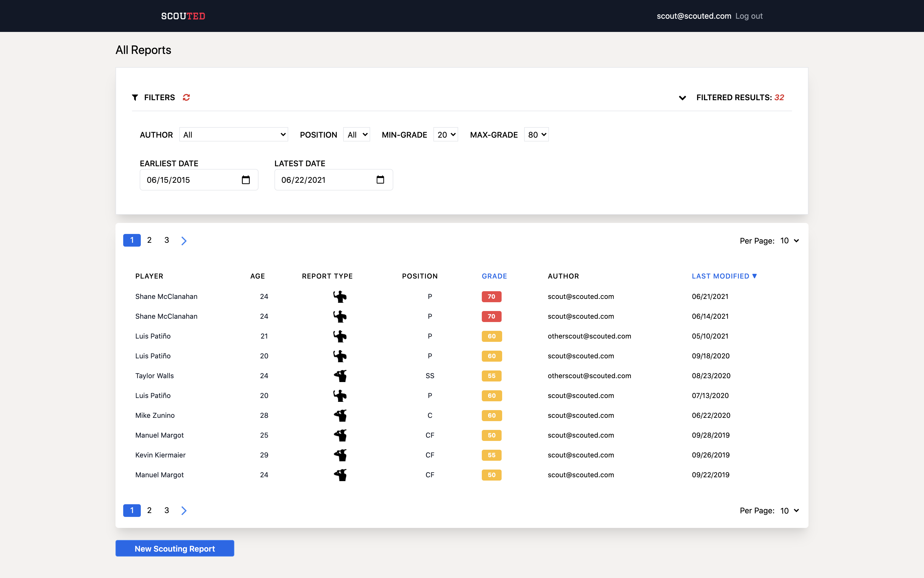Click Shane McClanahan in the 06/21/2021 row
924x578 pixels.
(x=166, y=297)
